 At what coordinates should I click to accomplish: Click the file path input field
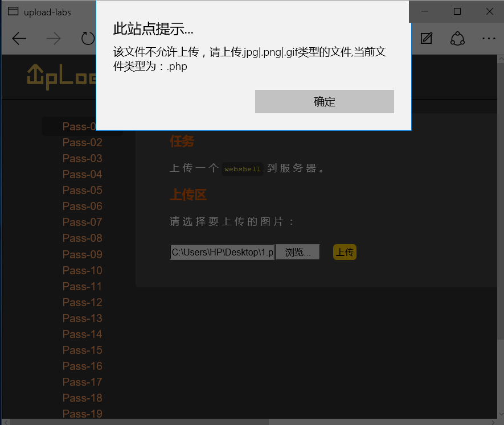pyautogui.click(x=222, y=253)
